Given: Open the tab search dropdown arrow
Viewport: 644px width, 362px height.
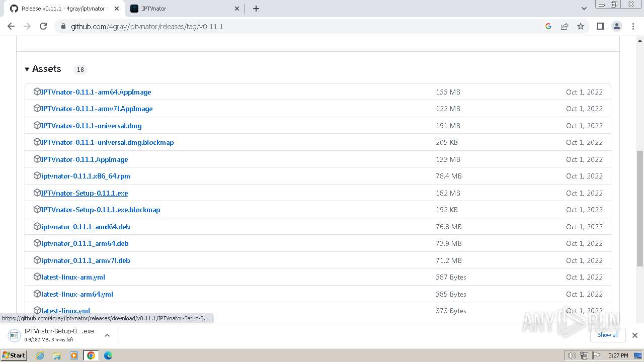Looking at the screenshot, I should point(584,9).
